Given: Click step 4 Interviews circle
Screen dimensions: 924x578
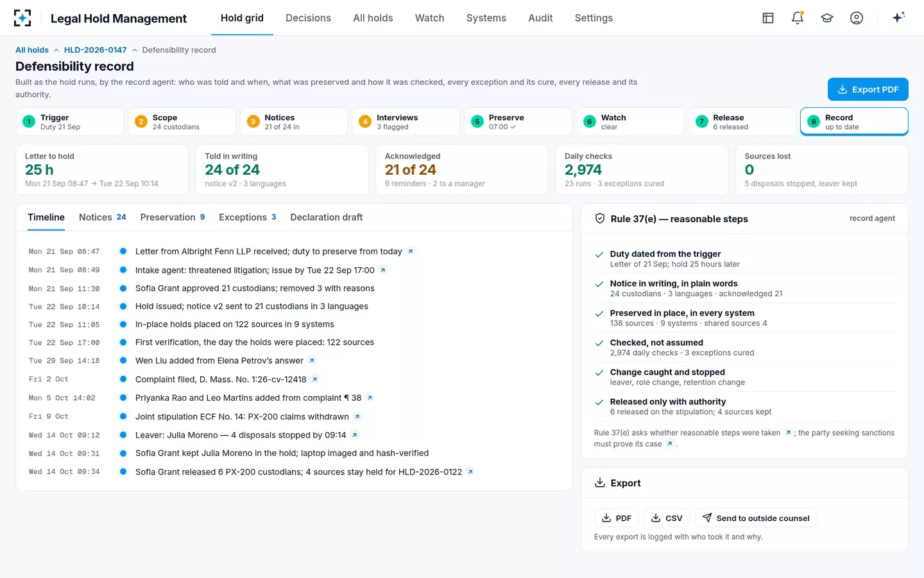Looking at the screenshot, I should [x=365, y=121].
